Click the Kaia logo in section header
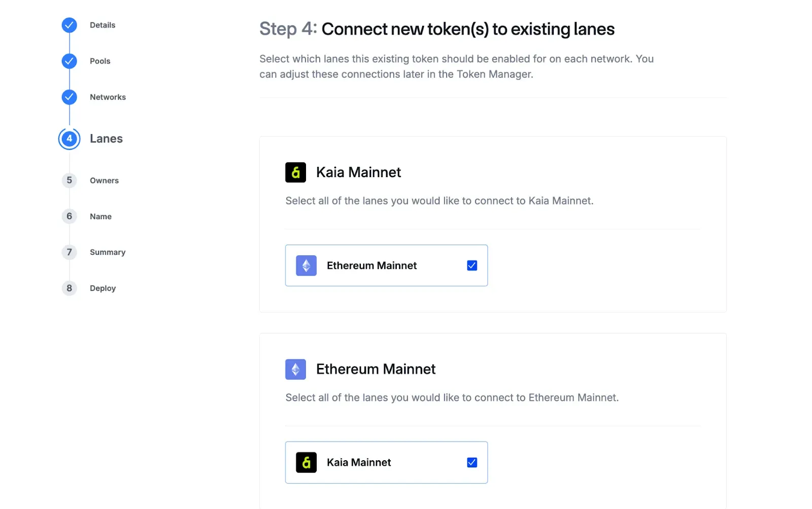Screen dimensions: 812x509 [295, 173]
